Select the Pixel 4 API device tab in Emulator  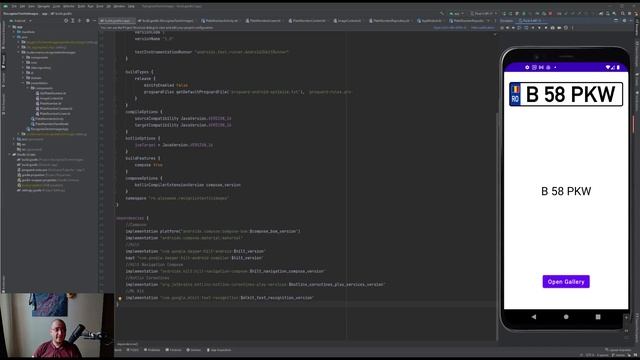pyautogui.click(x=530, y=20)
